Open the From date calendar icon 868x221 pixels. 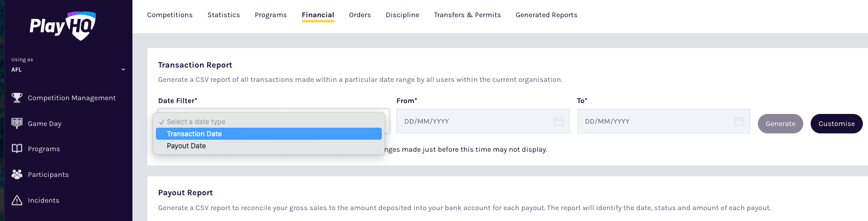[559, 121]
